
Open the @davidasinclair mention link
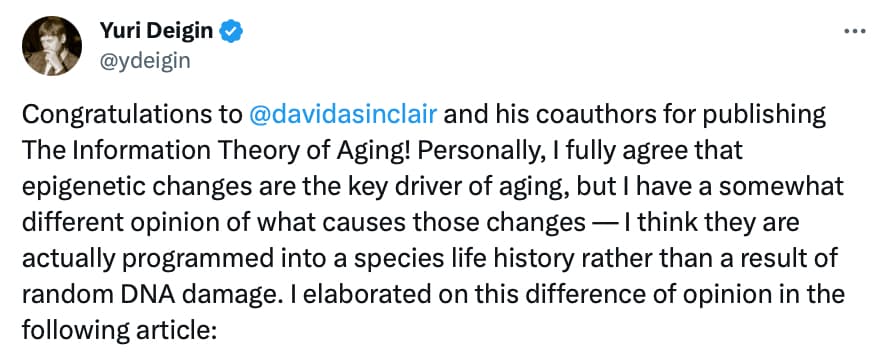pyautogui.click(x=343, y=115)
